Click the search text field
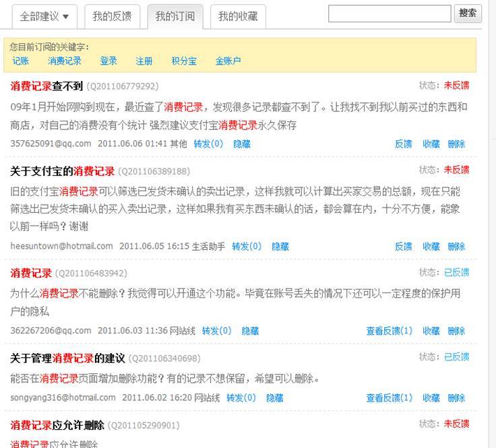 click(389, 13)
